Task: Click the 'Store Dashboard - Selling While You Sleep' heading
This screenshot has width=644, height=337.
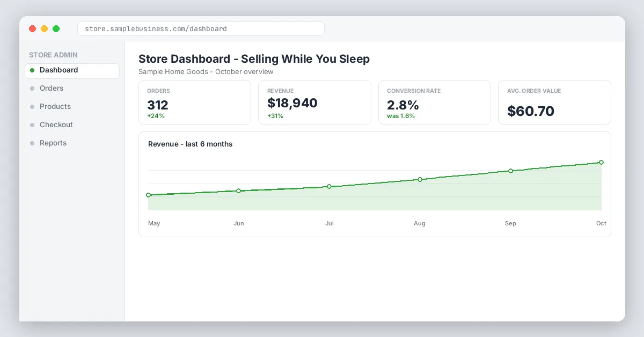Action: click(x=254, y=59)
